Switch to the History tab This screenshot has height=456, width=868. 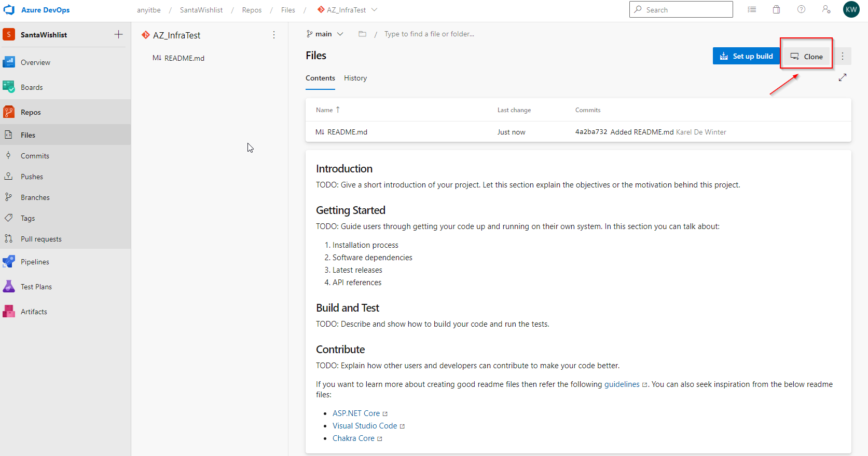355,78
